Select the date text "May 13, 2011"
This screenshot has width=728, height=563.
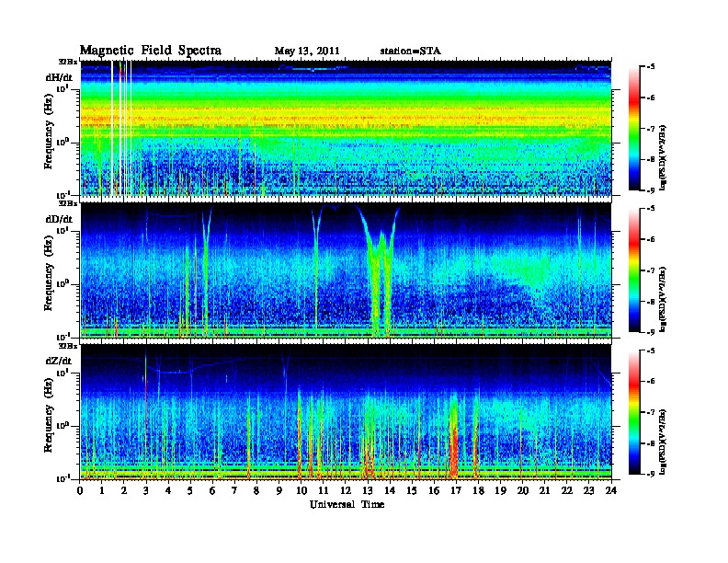[307, 52]
